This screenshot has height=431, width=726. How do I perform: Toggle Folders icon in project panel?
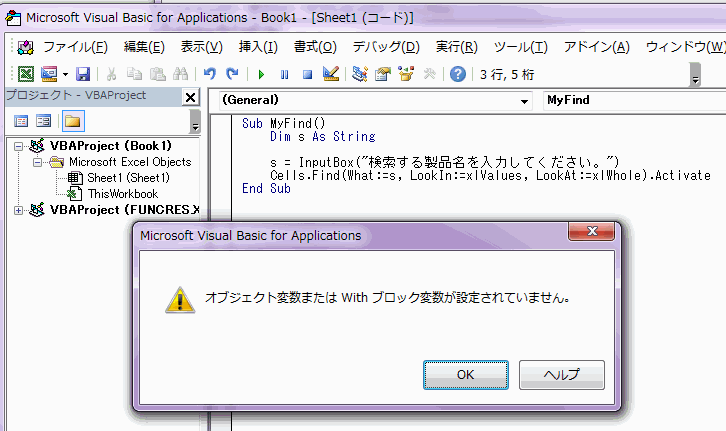tap(73, 121)
